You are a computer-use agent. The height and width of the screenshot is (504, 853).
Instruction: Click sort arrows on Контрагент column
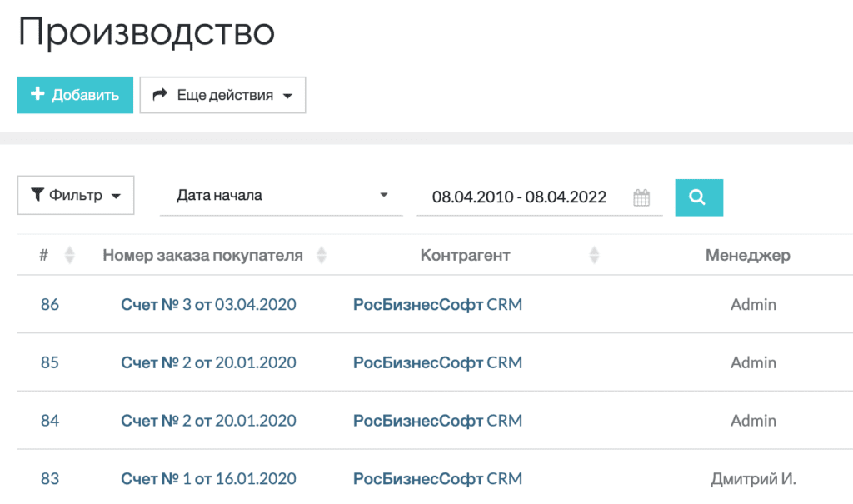pos(594,255)
